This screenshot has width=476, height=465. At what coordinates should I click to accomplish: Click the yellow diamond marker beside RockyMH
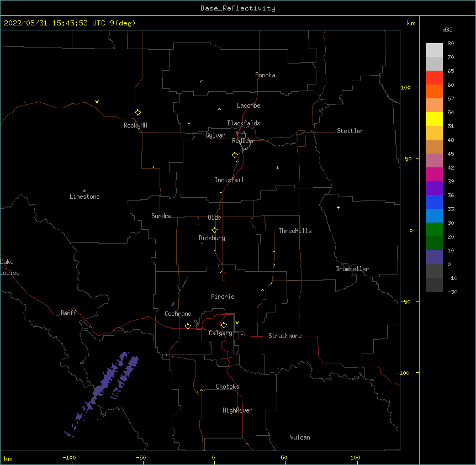tap(137, 113)
